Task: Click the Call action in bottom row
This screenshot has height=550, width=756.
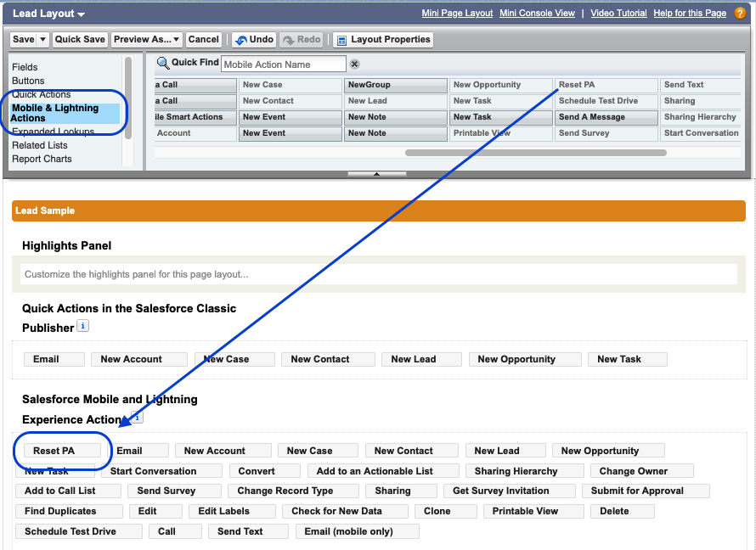Action: click(175, 531)
